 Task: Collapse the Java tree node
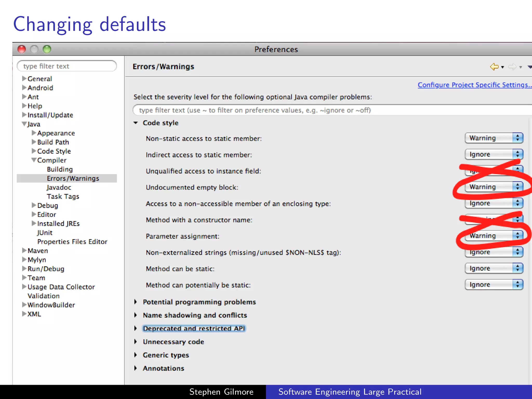(24, 124)
